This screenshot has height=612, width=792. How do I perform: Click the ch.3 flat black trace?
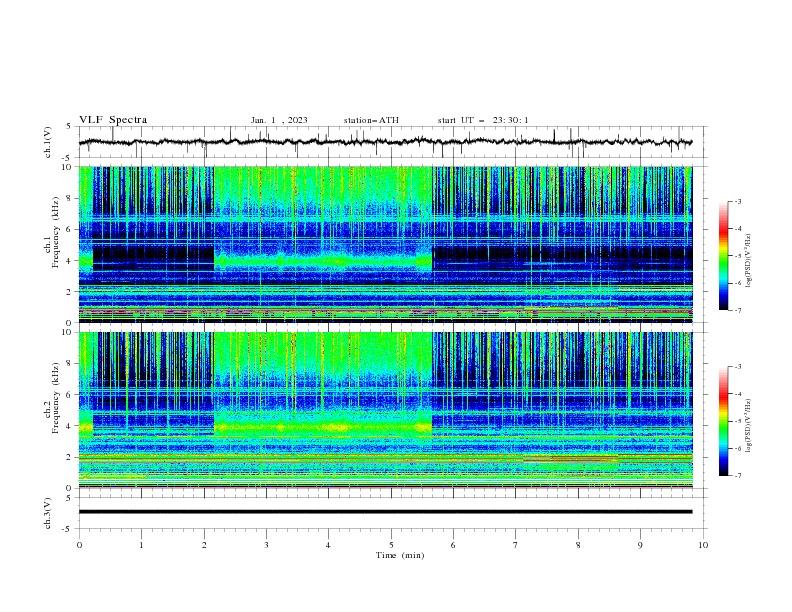[x=385, y=512]
